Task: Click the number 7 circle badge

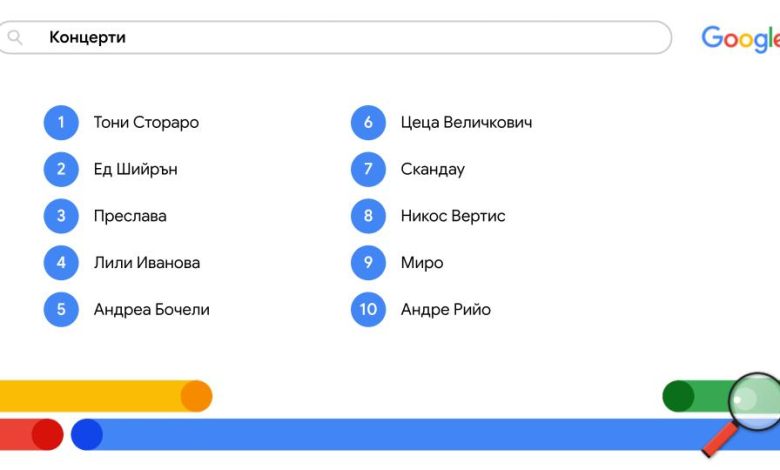Action: (x=368, y=169)
